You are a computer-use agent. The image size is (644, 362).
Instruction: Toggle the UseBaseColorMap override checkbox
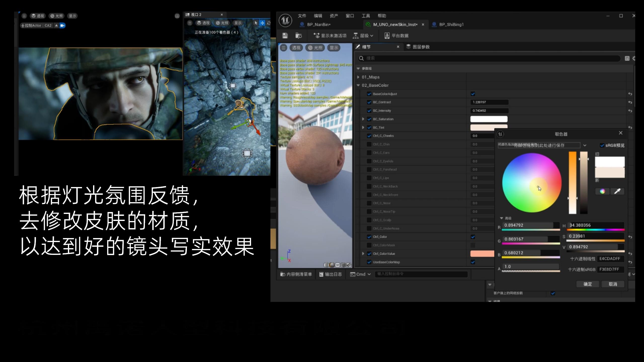(x=369, y=262)
